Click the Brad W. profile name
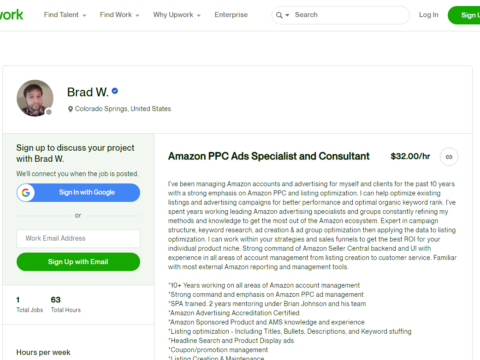 tap(88, 92)
